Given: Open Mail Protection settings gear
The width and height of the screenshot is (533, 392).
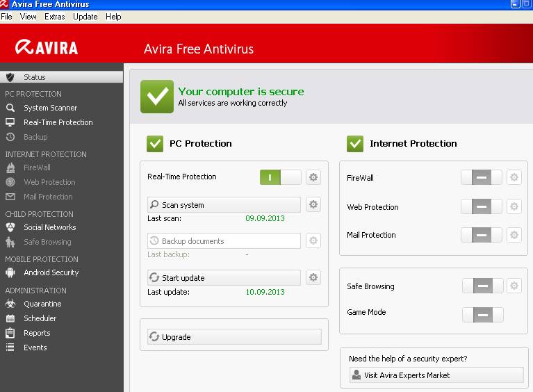Looking at the screenshot, I should pyautogui.click(x=514, y=235).
